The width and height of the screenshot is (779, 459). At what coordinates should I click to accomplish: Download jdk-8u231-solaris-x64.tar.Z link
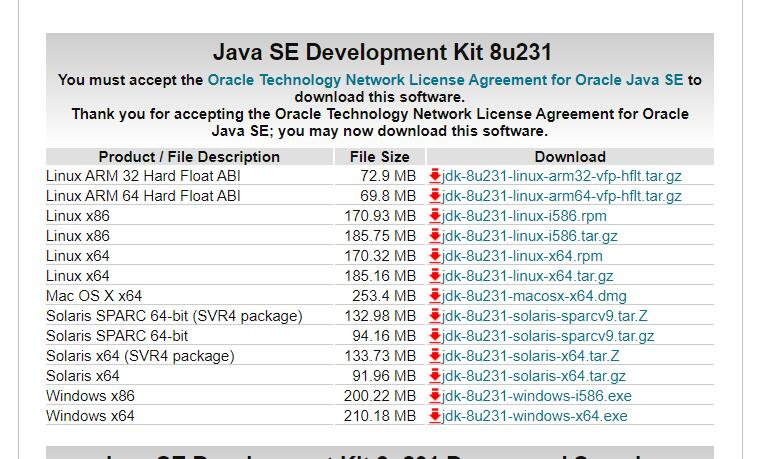(531, 356)
